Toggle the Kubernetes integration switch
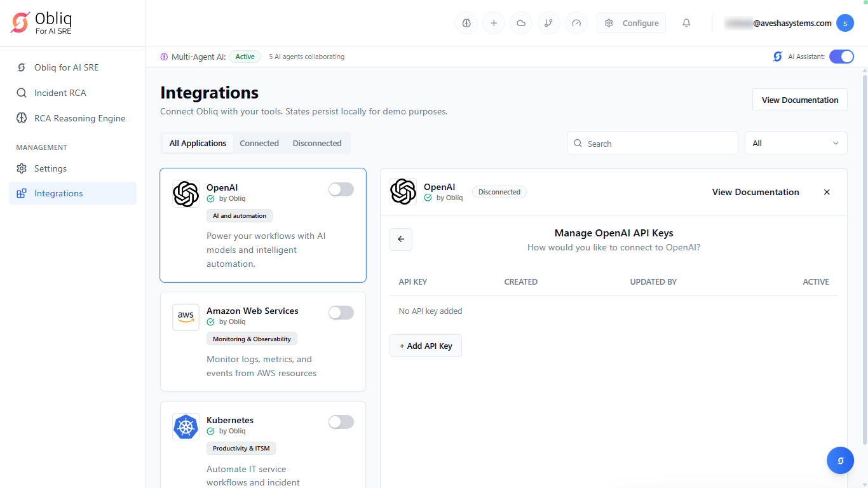This screenshot has width=868, height=488. 341,422
